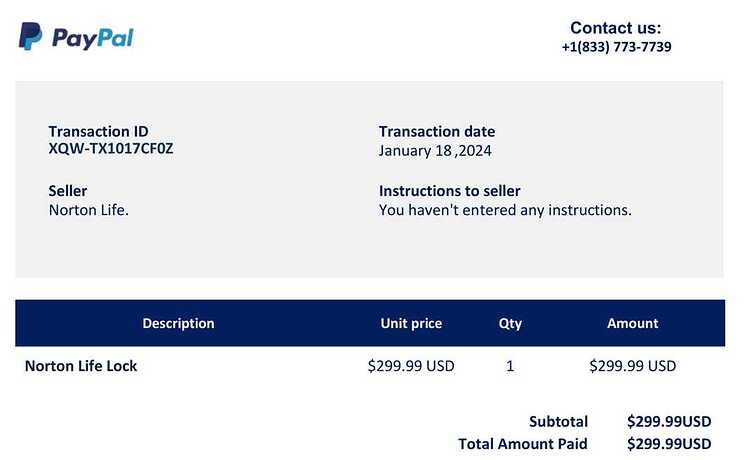Click the Seller label
The image size is (750, 460).
point(67,191)
